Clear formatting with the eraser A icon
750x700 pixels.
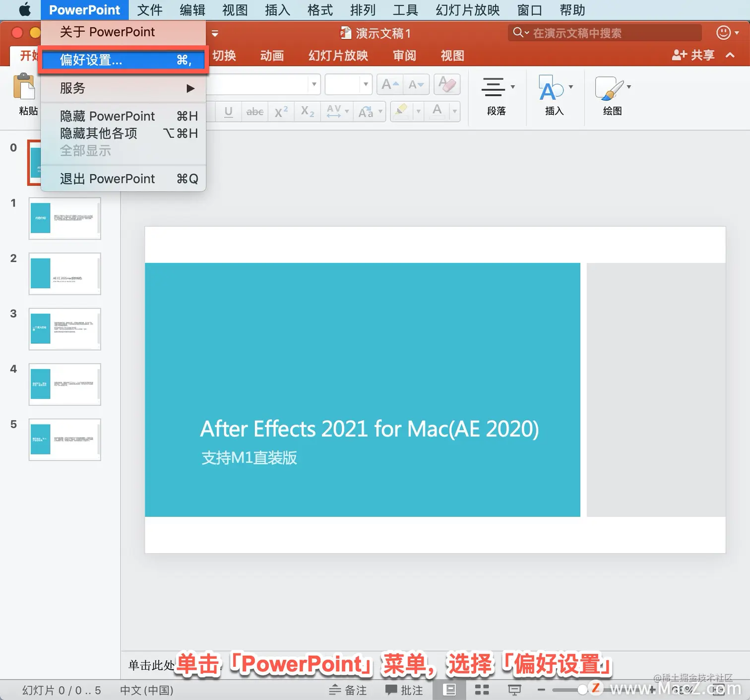(x=447, y=84)
